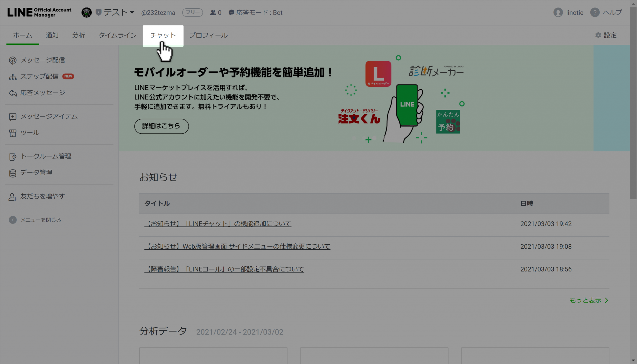Click the page vertical scrollbar thumb
The image size is (637, 364).
tap(633, 103)
